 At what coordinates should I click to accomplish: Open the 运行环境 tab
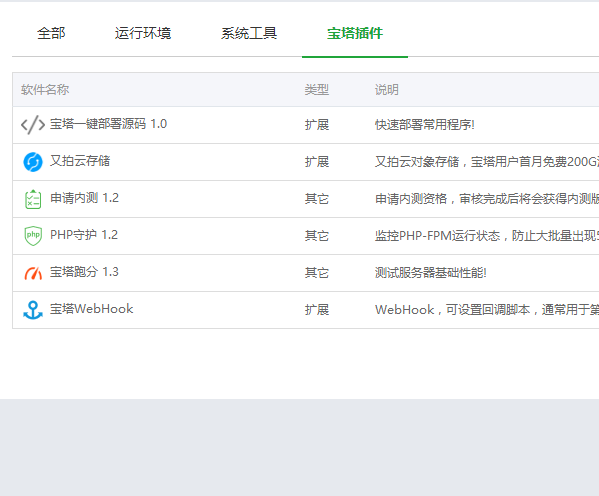coord(143,33)
